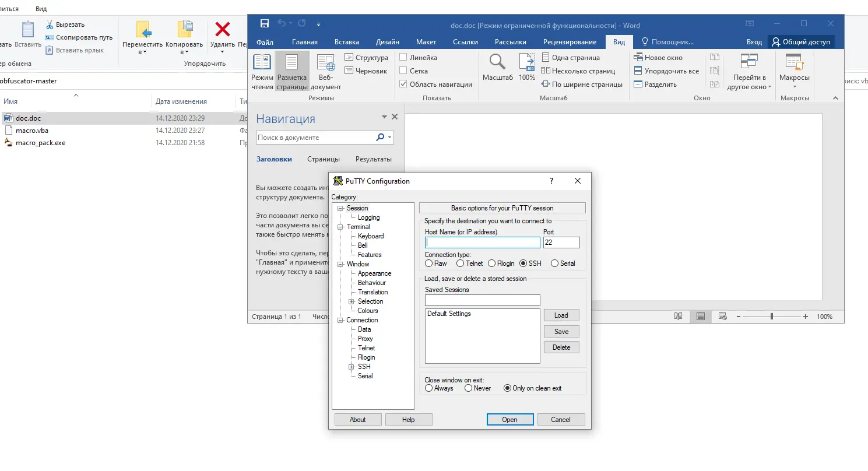Switch to the Insert ribbon tab
The height and width of the screenshot is (471, 868).
[x=347, y=42]
